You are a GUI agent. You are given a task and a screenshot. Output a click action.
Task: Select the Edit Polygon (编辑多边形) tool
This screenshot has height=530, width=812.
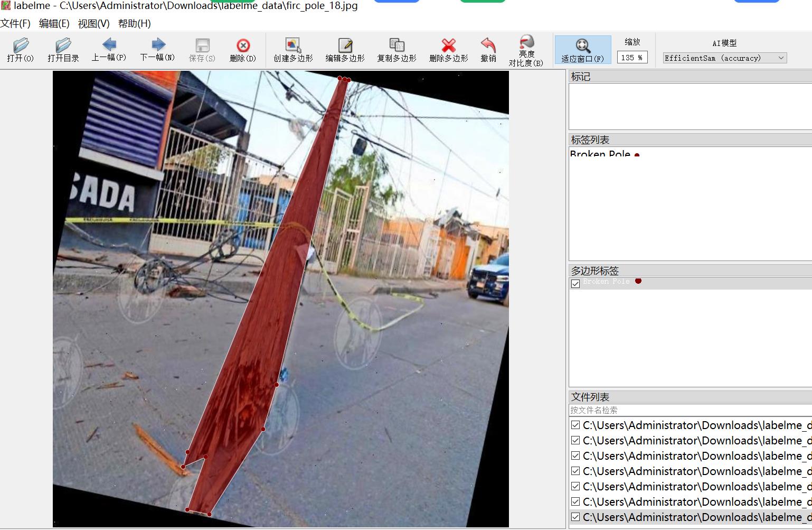[345, 45]
